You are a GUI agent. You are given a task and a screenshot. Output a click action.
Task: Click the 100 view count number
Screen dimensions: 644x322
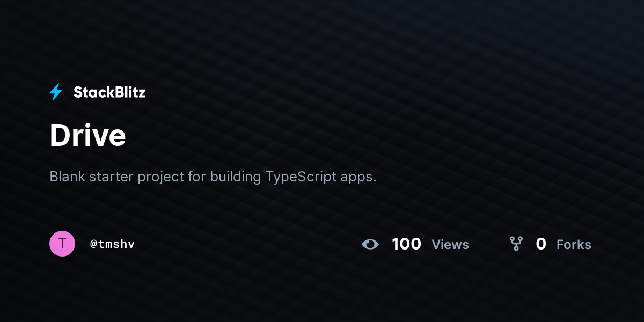[x=406, y=244]
